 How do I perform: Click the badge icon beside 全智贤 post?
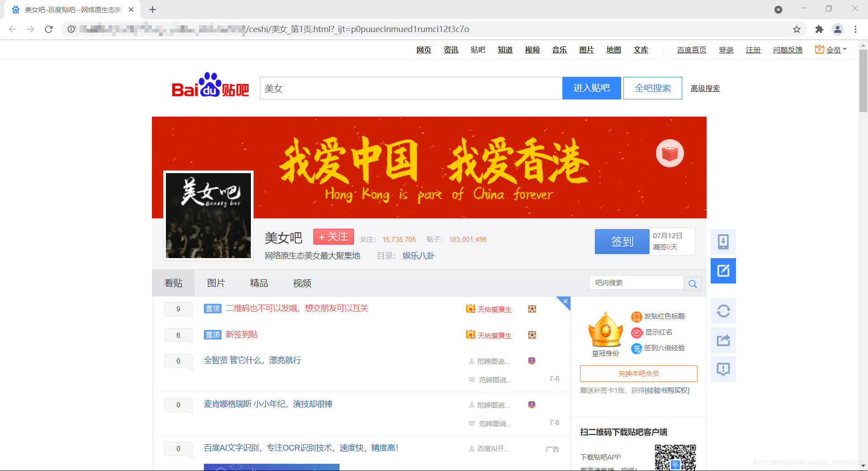(x=532, y=361)
